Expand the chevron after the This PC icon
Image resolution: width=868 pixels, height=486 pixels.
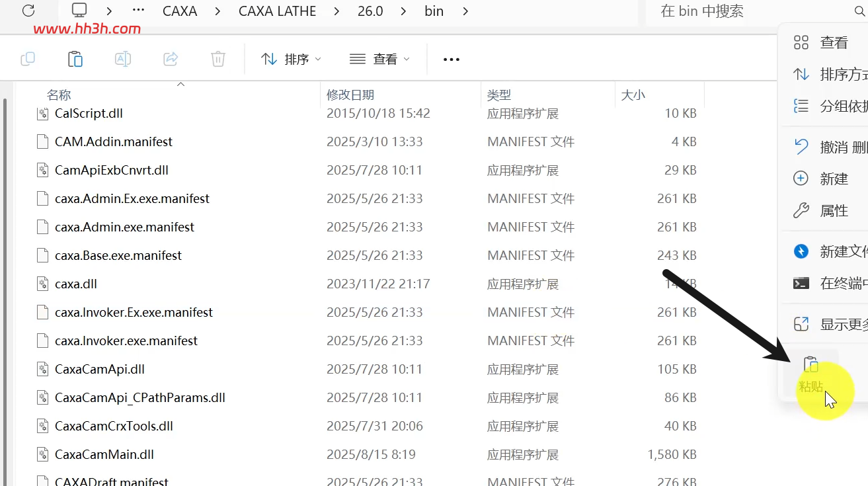tap(108, 11)
